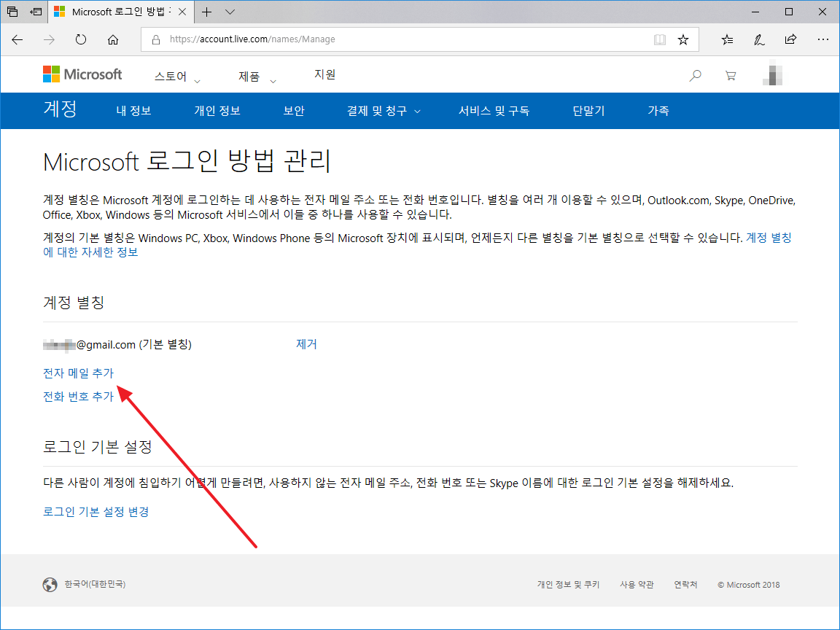The height and width of the screenshot is (630, 840).
Task: Maximize the browser window
Action: pyautogui.click(x=788, y=12)
